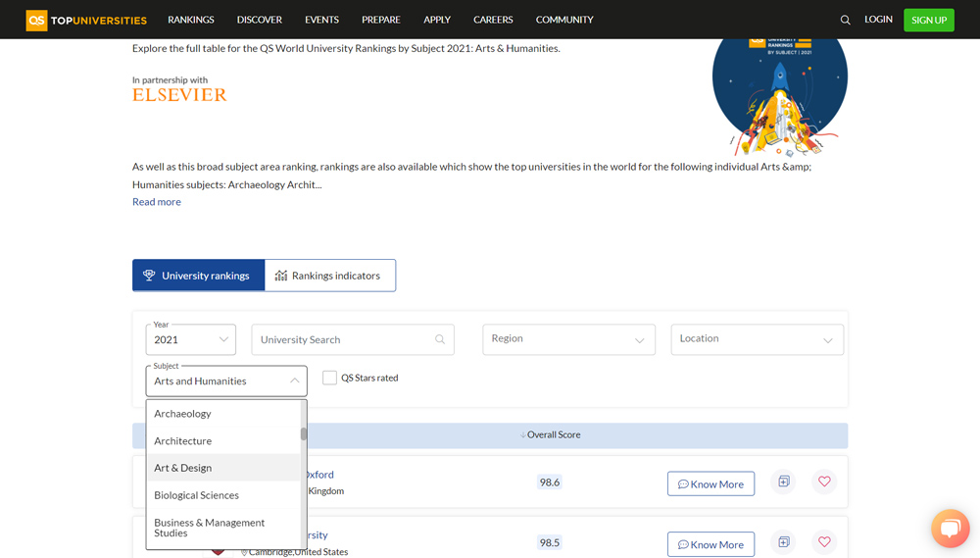Click the green SIGN UP button

point(929,20)
